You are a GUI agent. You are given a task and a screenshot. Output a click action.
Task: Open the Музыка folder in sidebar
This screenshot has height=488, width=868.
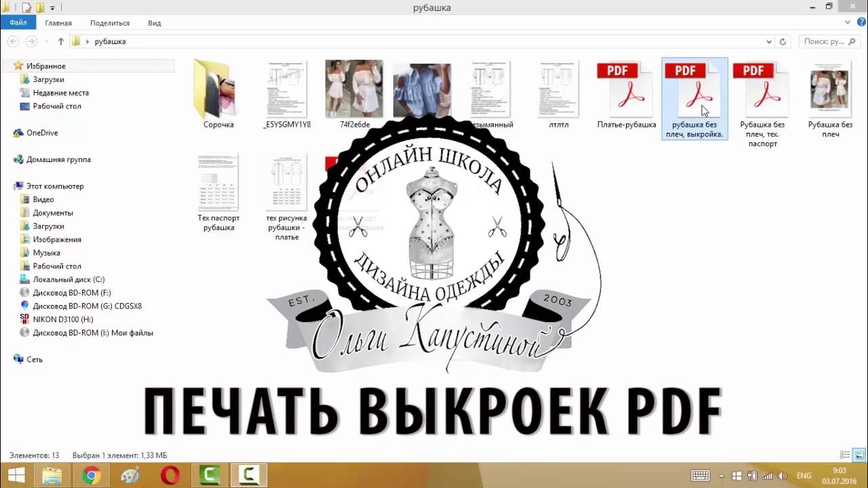(46, 253)
